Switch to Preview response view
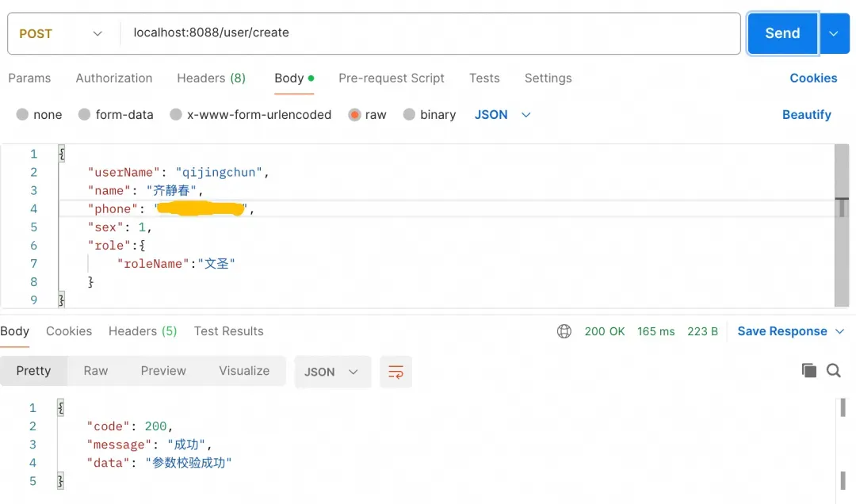This screenshot has height=504, width=856. (x=163, y=371)
